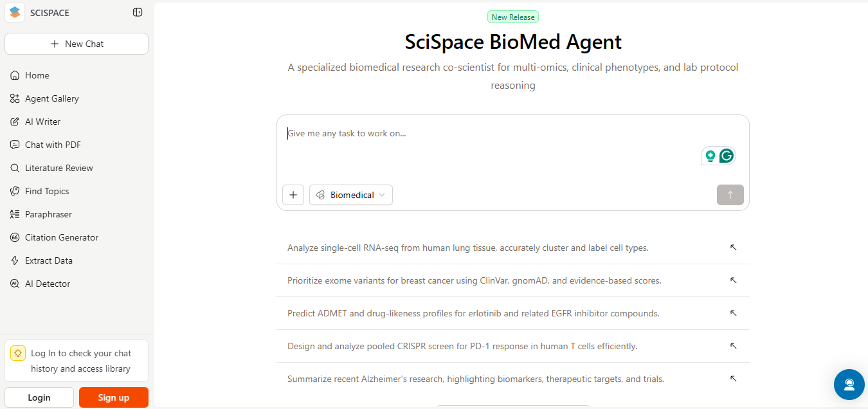Viewport: 868px width, 409px height.
Task: Click the send arrow button
Action: (x=730, y=195)
